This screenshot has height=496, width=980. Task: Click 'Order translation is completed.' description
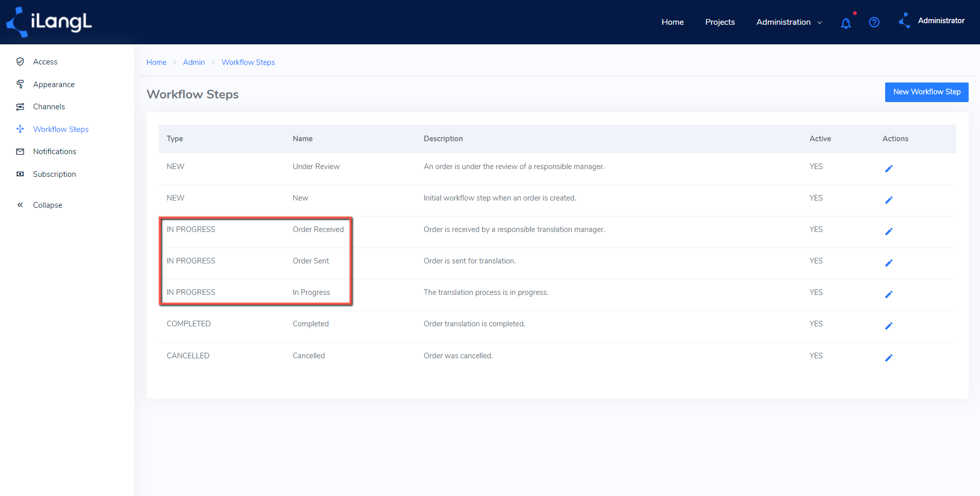474,324
